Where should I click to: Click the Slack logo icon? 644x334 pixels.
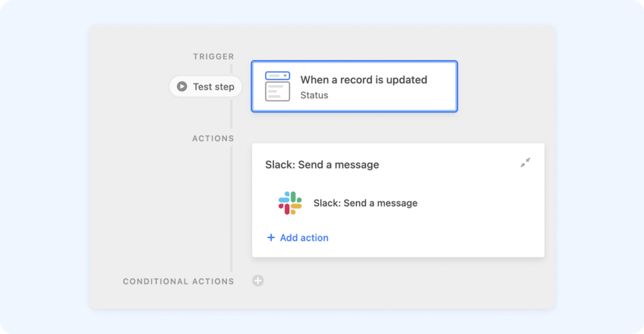pyautogui.click(x=290, y=203)
